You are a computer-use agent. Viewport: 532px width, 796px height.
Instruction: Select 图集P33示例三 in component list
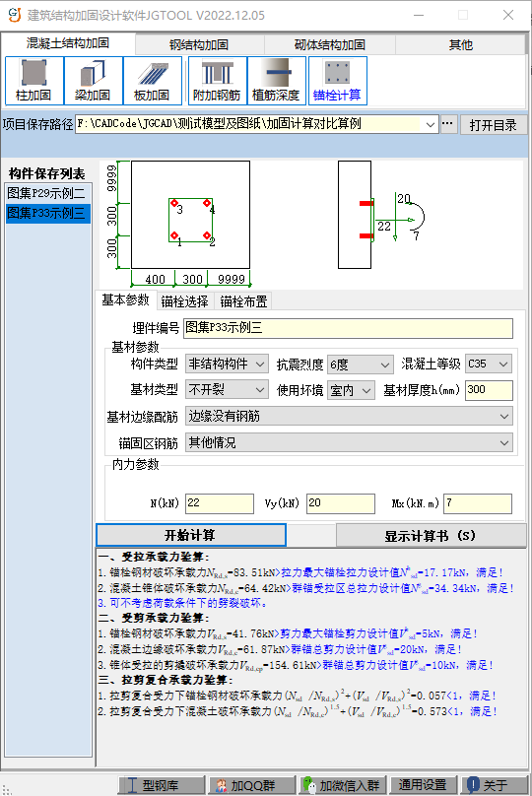click(x=48, y=213)
